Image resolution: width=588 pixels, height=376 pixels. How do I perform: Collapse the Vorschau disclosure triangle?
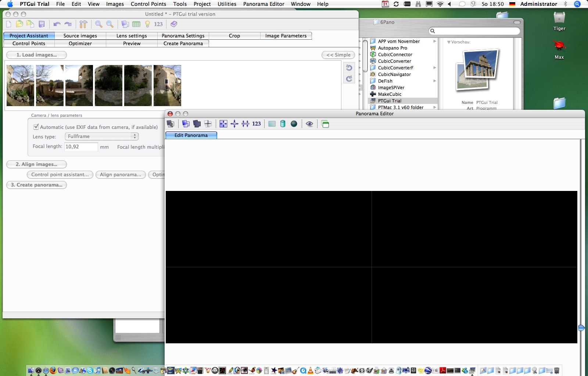[x=449, y=42]
